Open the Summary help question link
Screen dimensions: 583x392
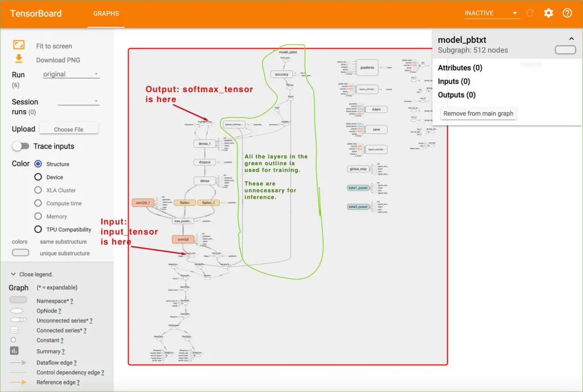tap(63, 352)
